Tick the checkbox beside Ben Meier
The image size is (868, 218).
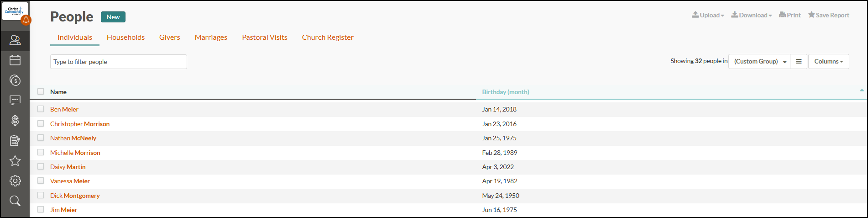click(x=41, y=109)
